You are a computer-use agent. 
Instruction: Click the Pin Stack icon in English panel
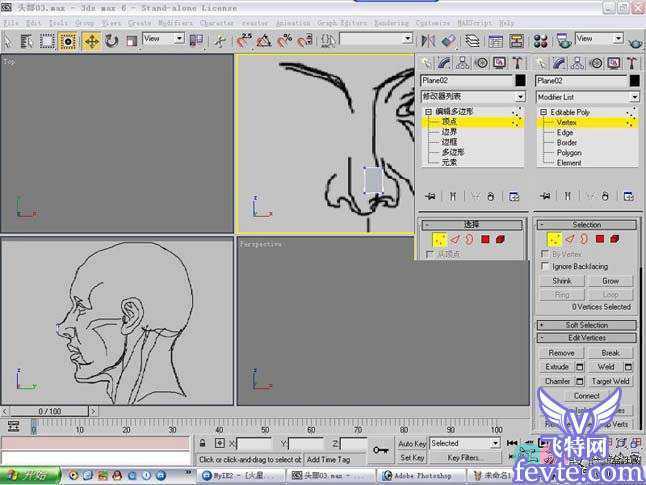tap(545, 196)
